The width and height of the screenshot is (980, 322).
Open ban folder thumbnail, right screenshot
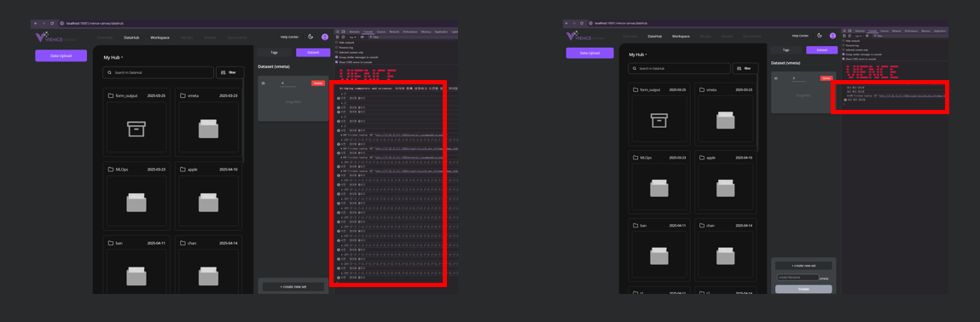pyautogui.click(x=659, y=255)
